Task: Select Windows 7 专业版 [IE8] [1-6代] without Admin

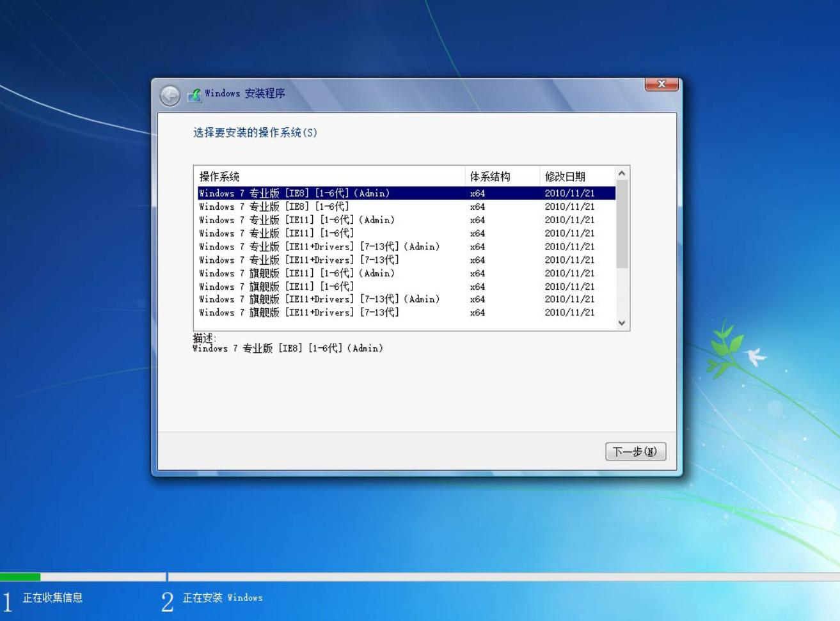Action: click(x=406, y=207)
